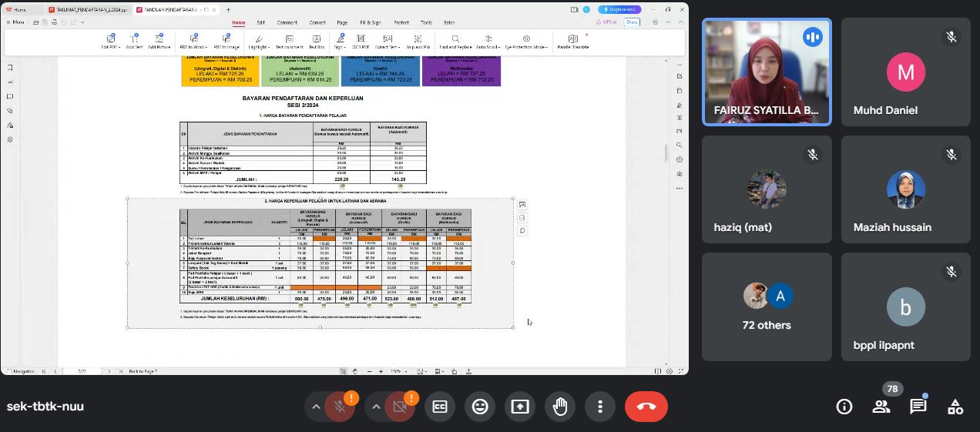
Task: Open the Convert ribbon tab
Action: coord(317,22)
